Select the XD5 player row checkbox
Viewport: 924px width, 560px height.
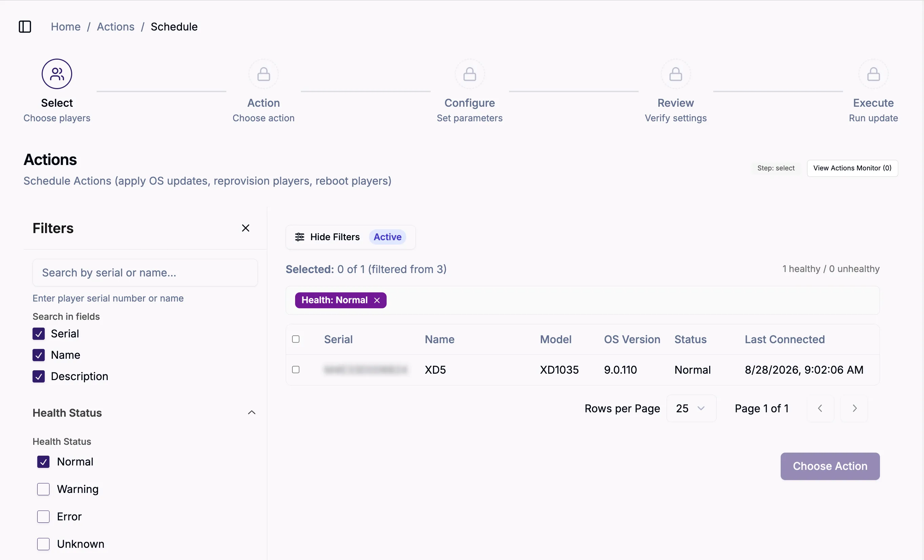(296, 370)
